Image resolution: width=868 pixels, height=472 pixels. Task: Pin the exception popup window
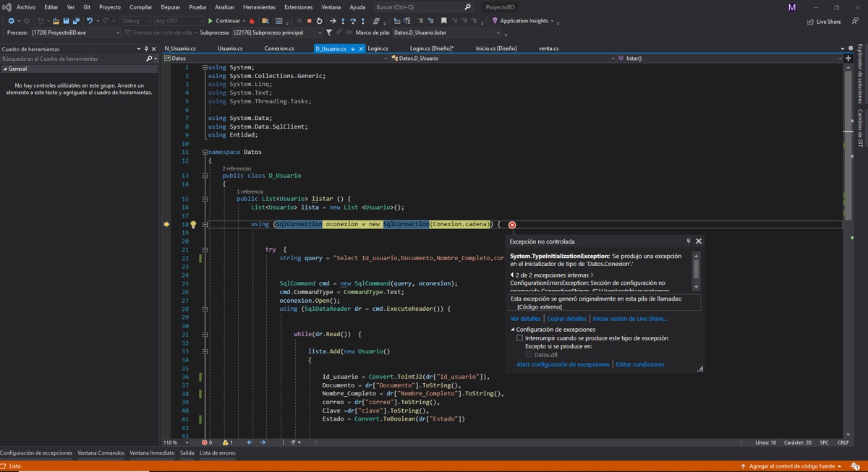point(688,241)
